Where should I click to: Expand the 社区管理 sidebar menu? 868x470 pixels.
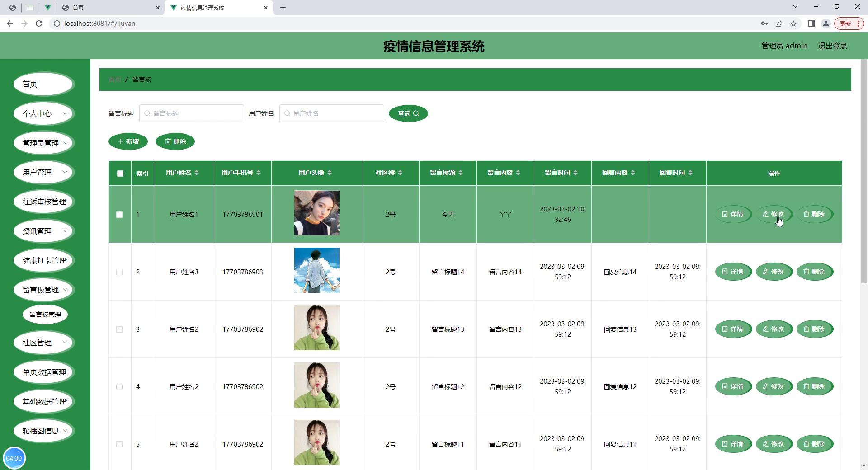[44, 343]
